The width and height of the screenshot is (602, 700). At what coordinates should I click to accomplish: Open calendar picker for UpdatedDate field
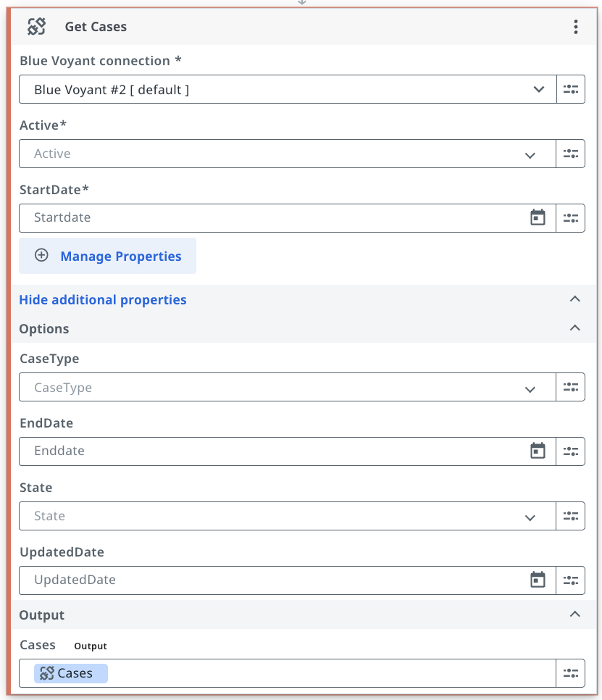point(538,580)
